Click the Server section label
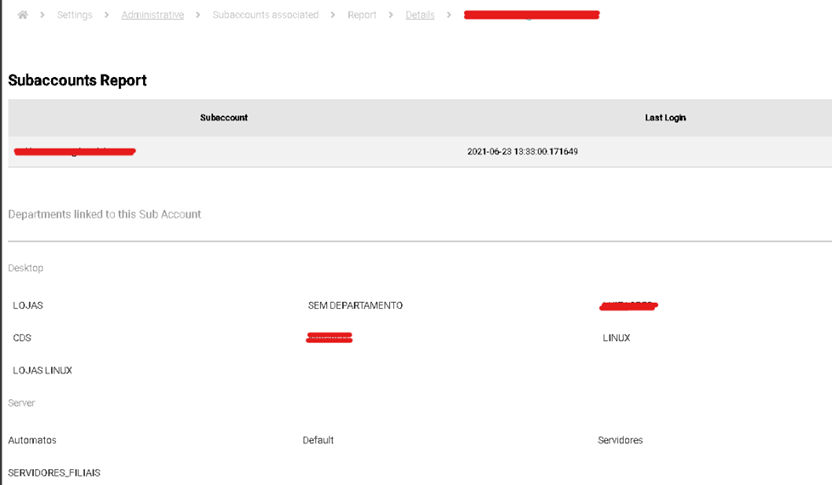Viewport: 832px width, 485px height. [x=22, y=402]
